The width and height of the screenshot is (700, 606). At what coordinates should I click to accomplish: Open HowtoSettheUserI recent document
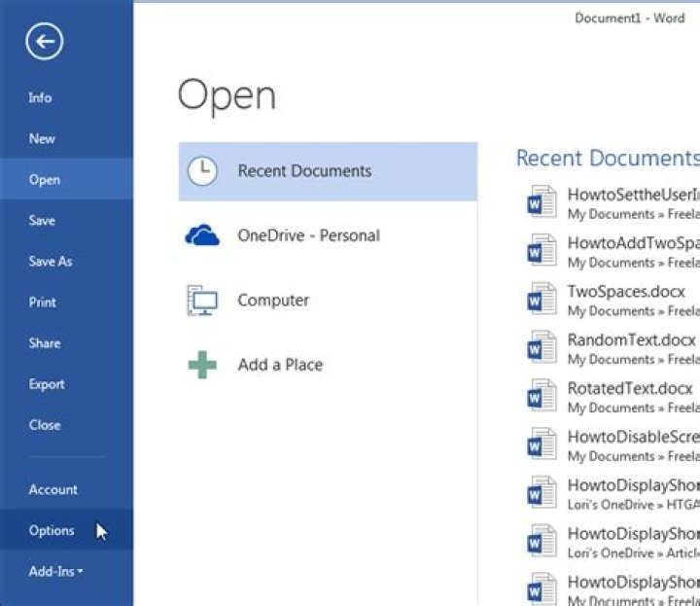click(609, 202)
